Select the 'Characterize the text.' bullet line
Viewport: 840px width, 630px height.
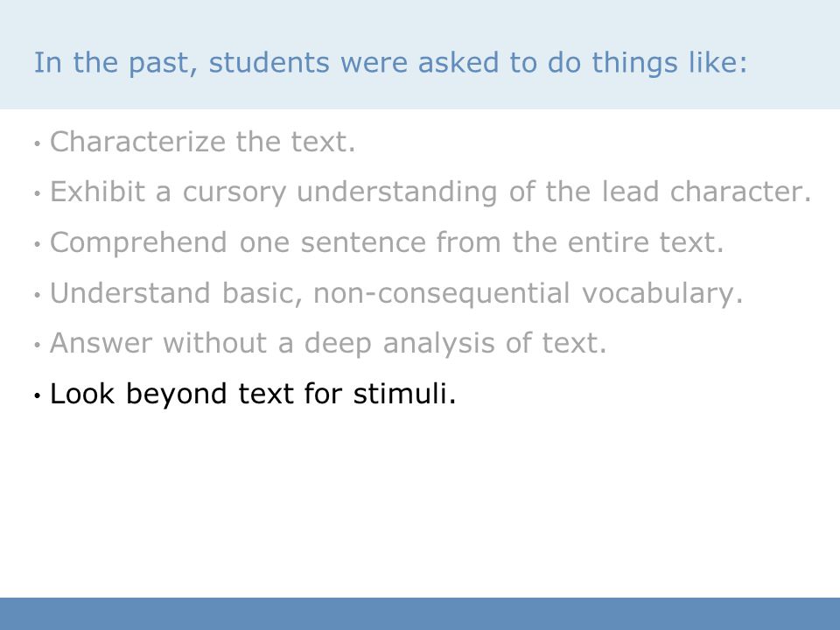click(202, 142)
